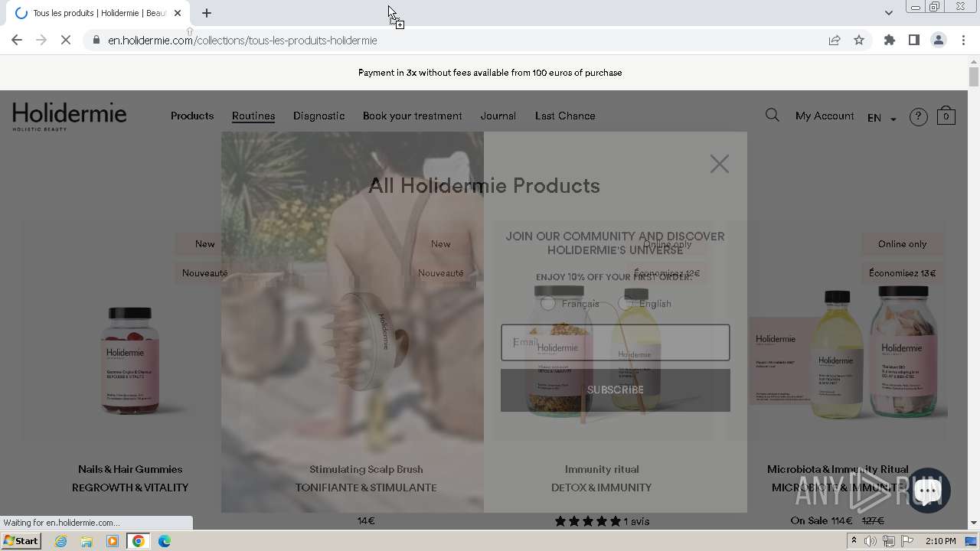The width and height of the screenshot is (980, 551).
Task: Launch Internet Explorer from taskbar
Action: [60, 541]
